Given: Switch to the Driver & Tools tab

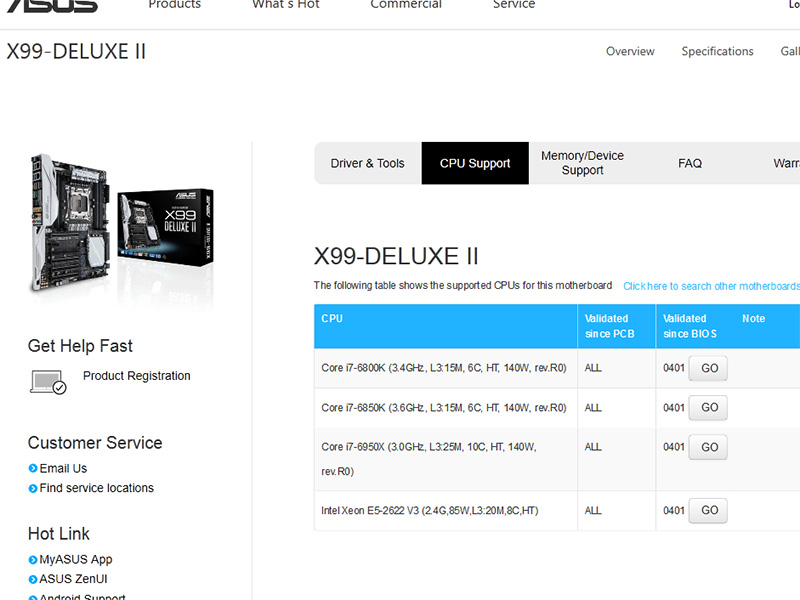Looking at the screenshot, I should click(x=367, y=163).
